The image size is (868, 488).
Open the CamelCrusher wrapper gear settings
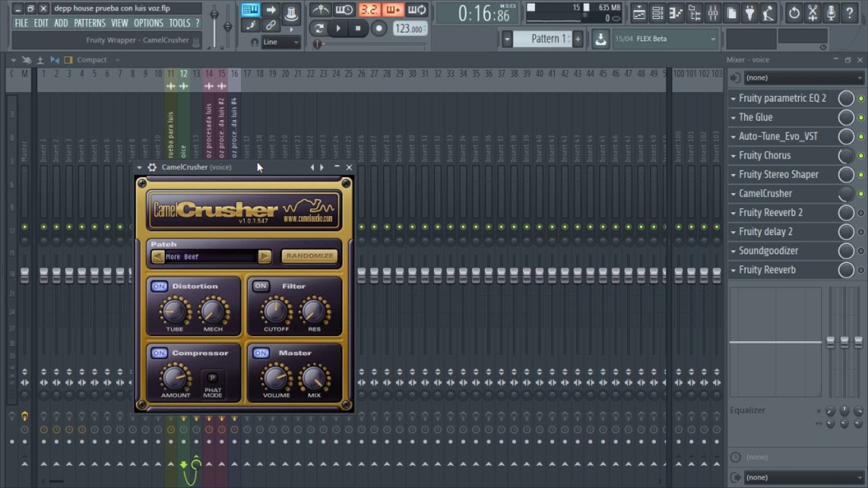click(x=152, y=167)
